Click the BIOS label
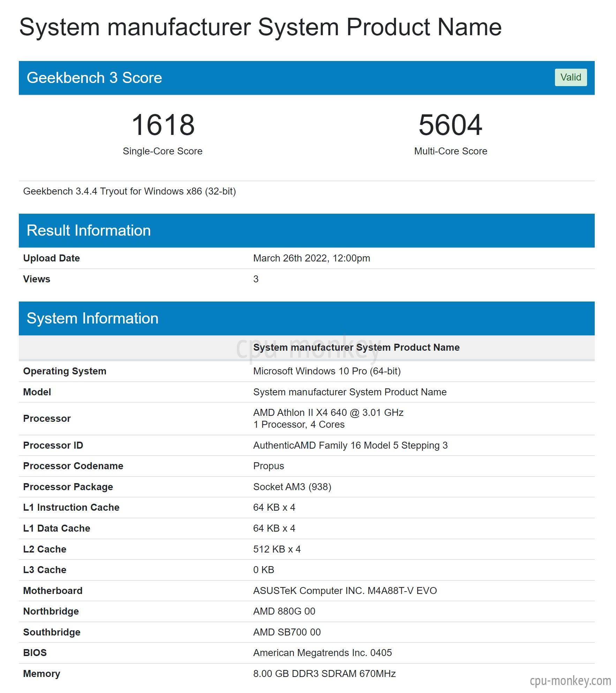This screenshot has width=616, height=693. (35, 653)
